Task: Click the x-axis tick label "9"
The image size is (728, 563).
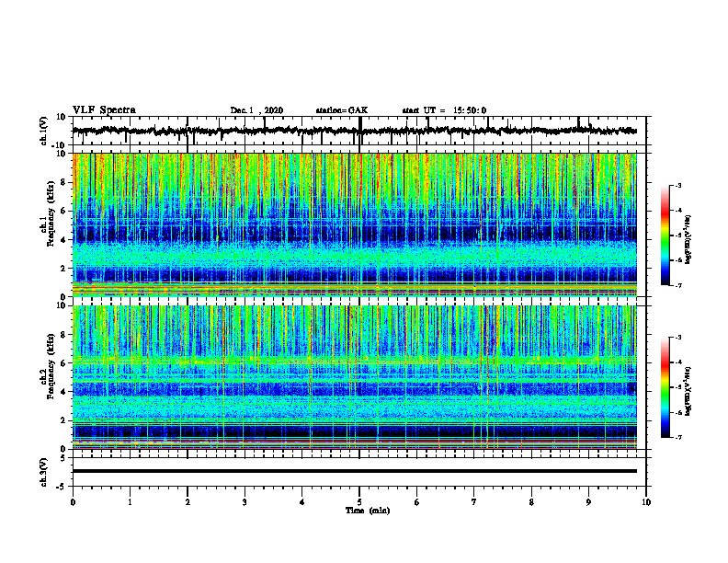Action: point(588,502)
